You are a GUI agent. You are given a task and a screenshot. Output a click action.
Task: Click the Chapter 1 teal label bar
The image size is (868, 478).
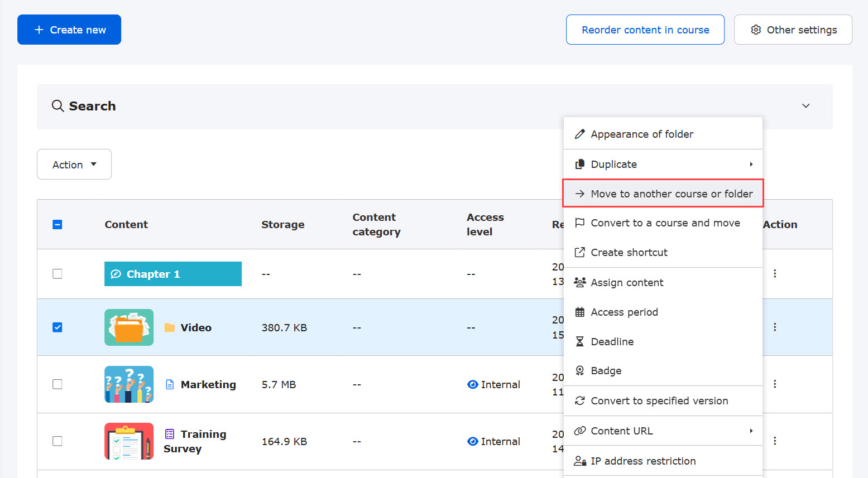click(x=173, y=274)
